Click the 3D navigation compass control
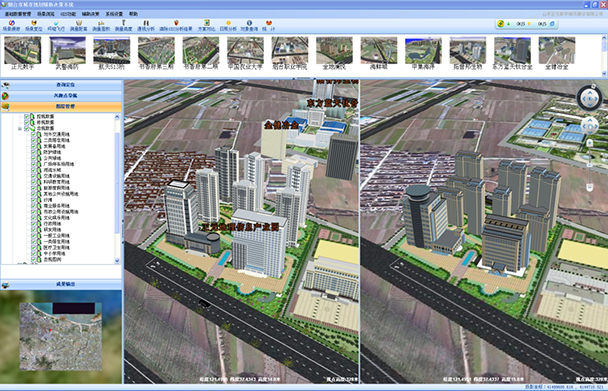This screenshot has width=608, height=391. [x=589, y=99]
